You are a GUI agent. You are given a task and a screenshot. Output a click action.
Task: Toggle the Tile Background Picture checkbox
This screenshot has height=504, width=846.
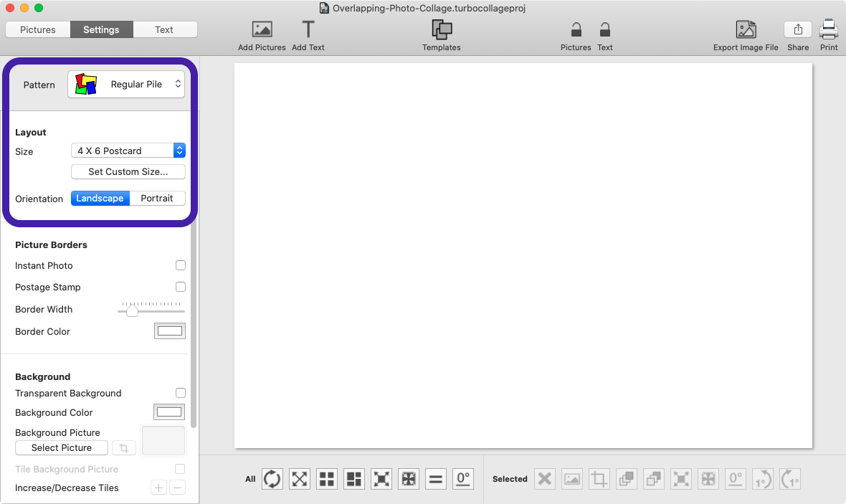[180, 469]
